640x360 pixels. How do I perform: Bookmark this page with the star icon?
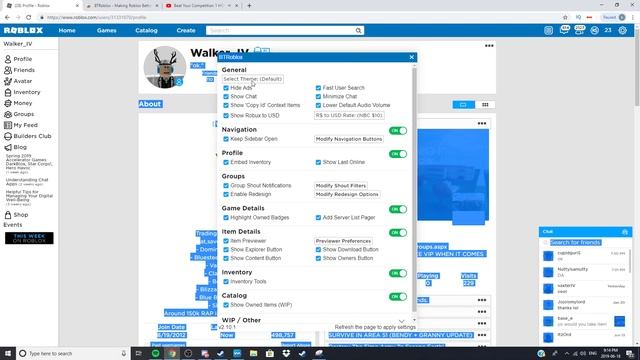565,18
